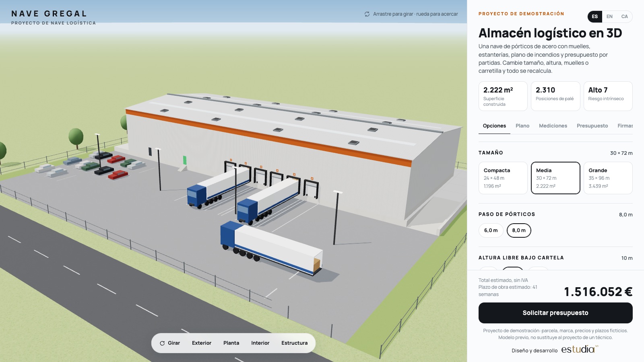
Task: Click the 2.222 m² Superficie construida card
Action: point(503,96)
